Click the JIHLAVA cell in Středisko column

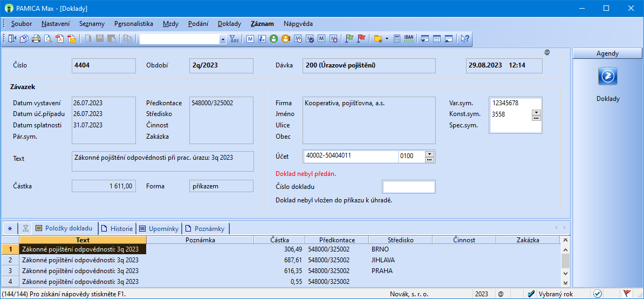tap(400, 260)
